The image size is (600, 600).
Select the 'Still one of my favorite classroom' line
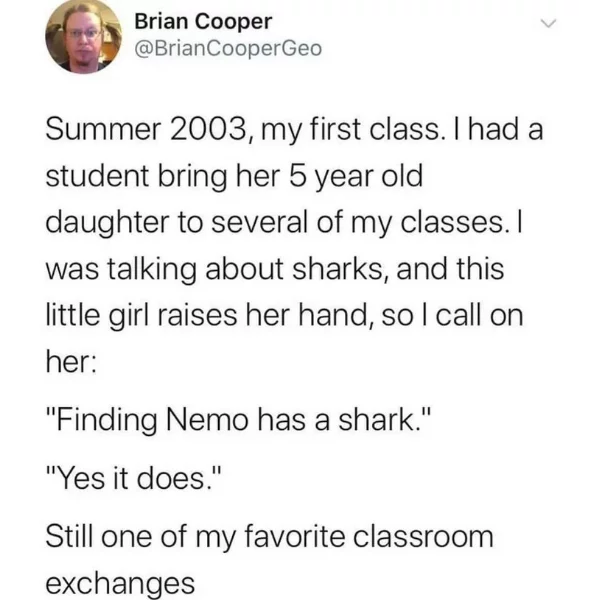(269, 537)
